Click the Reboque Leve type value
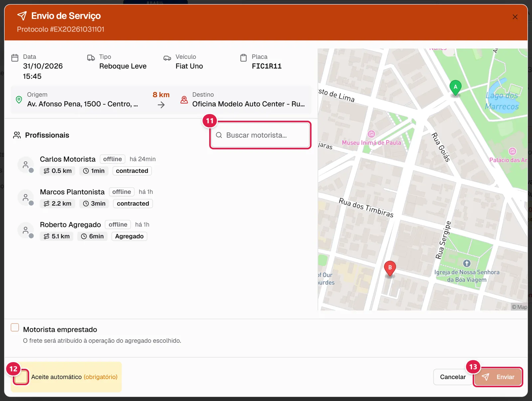This screenshot has width=532, height=401. point(123,66)
